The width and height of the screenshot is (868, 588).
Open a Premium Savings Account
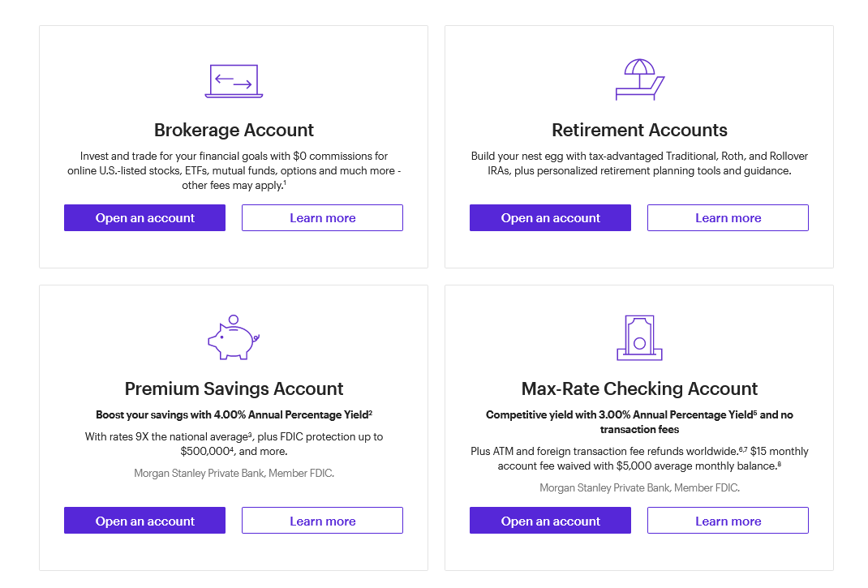click(144, 520)
